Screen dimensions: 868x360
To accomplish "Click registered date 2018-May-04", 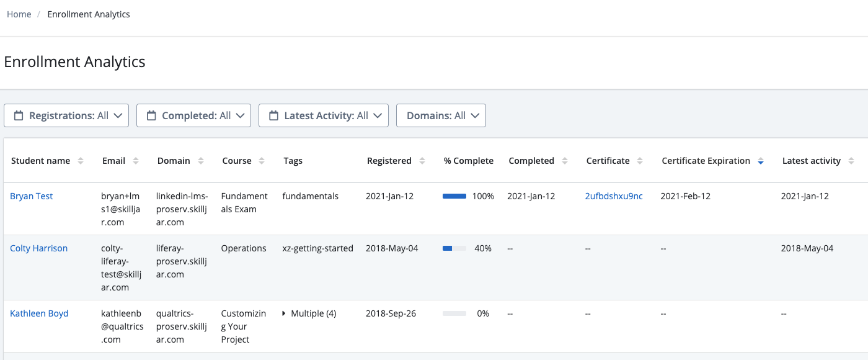I will coord(392,248).
